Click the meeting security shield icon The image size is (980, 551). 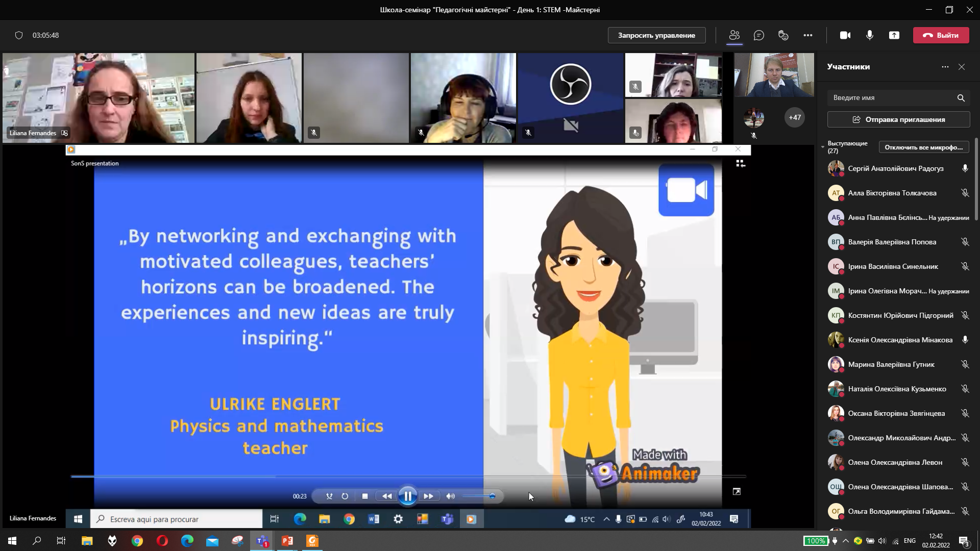[19, 35]
